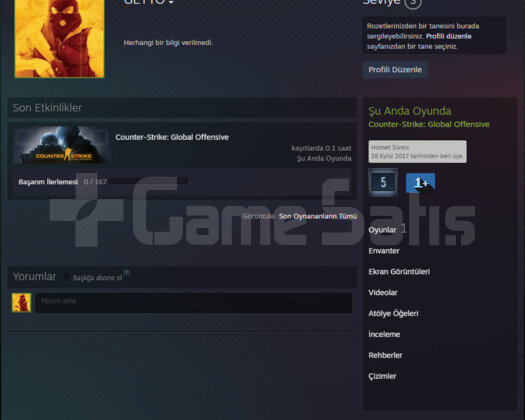This screenshot has width=525, height=420.
Task: Toggle Başlığa abone ol checkbox
Action: [x=67, y=278]
